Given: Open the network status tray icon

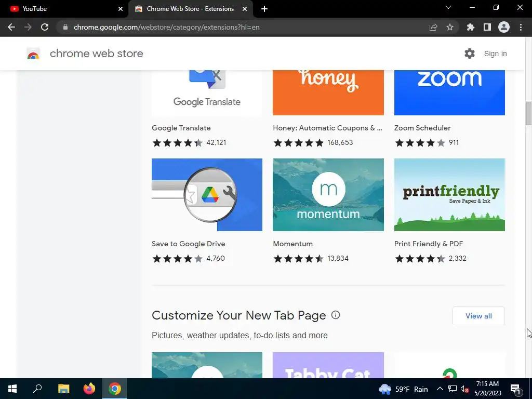Looking at the screenshot, I should pos(453,389).
